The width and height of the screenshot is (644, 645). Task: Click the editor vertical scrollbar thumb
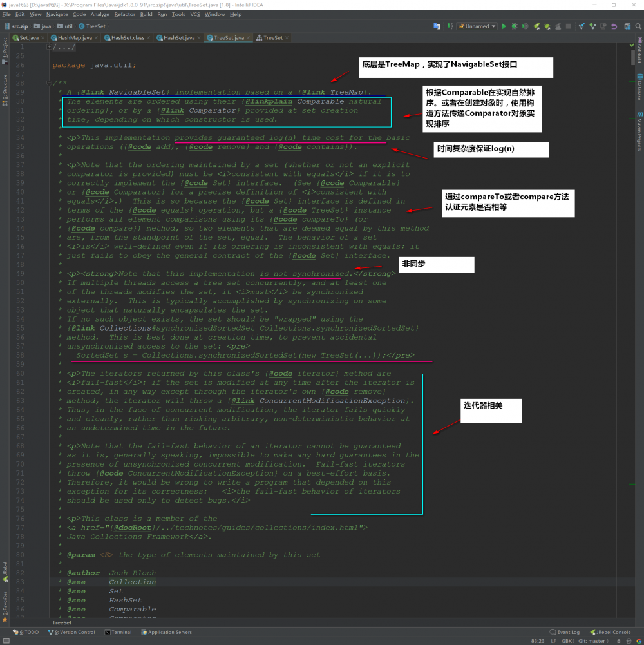(633, 57)
